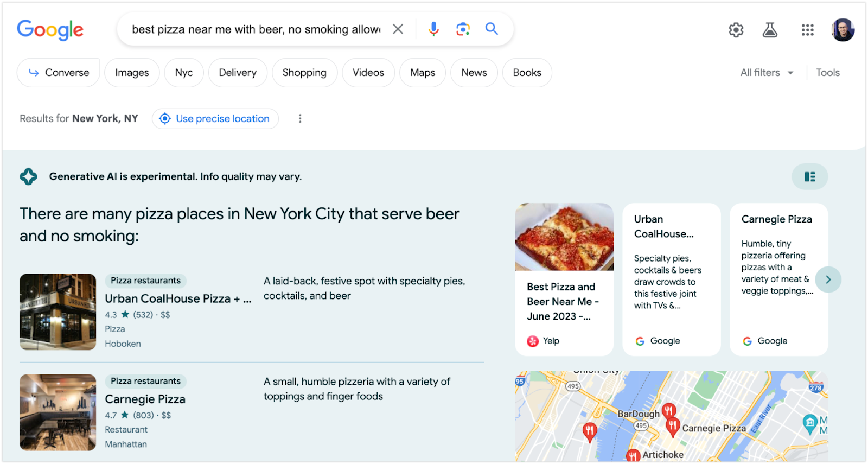Start voice search with microphone icon
This screenshot has height=464, width=868.
click(x=433, y=29)
